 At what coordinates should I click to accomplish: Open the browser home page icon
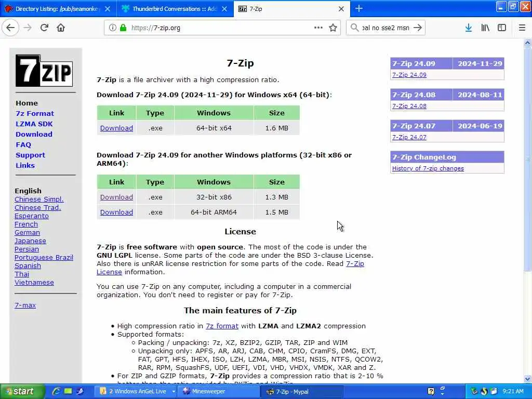[61, 28]
